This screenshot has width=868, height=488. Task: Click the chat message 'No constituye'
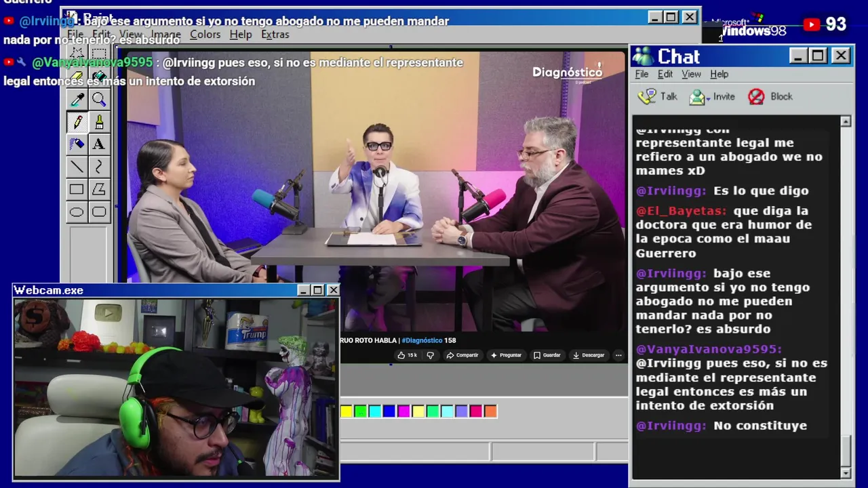pos(760,426)
